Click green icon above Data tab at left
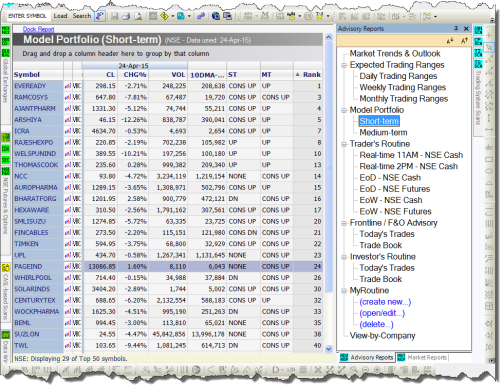The image size is (500, 385). point(6,335)
